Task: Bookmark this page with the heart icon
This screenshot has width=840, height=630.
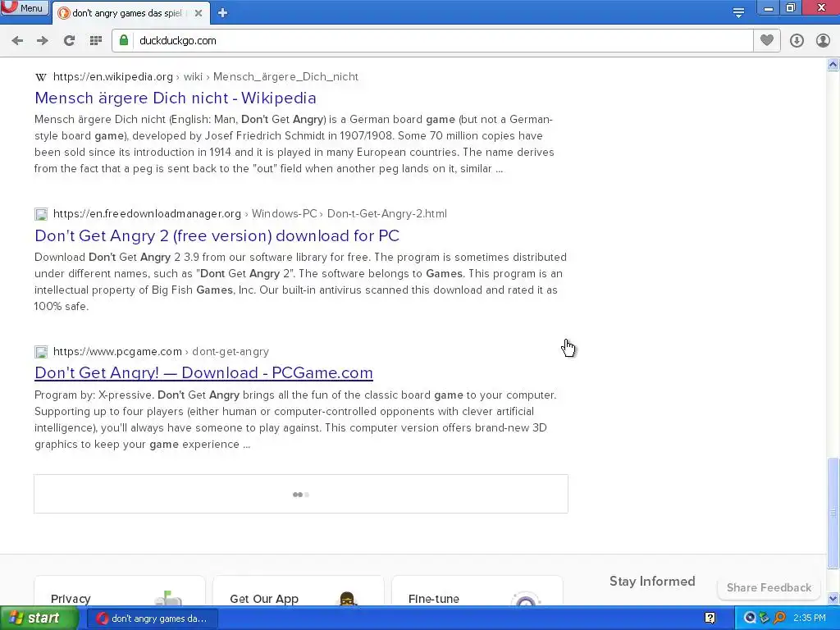Action: [x=767, y=40]
